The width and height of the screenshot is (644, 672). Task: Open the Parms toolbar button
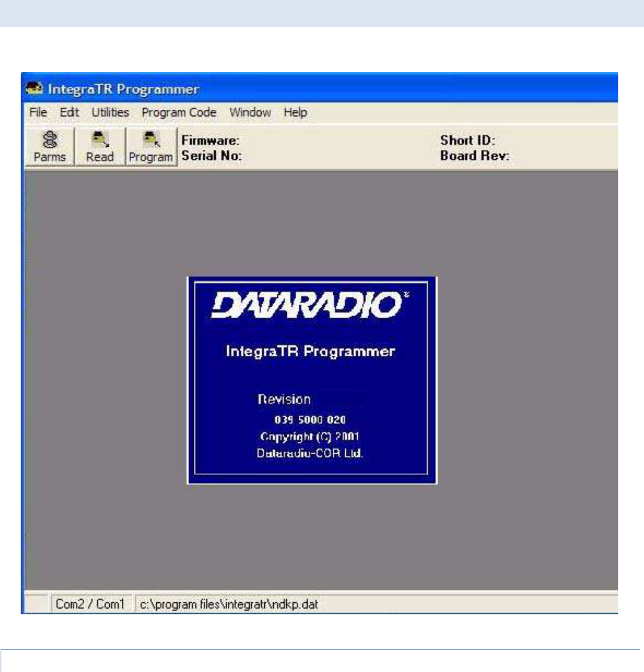tap(50, 147)
